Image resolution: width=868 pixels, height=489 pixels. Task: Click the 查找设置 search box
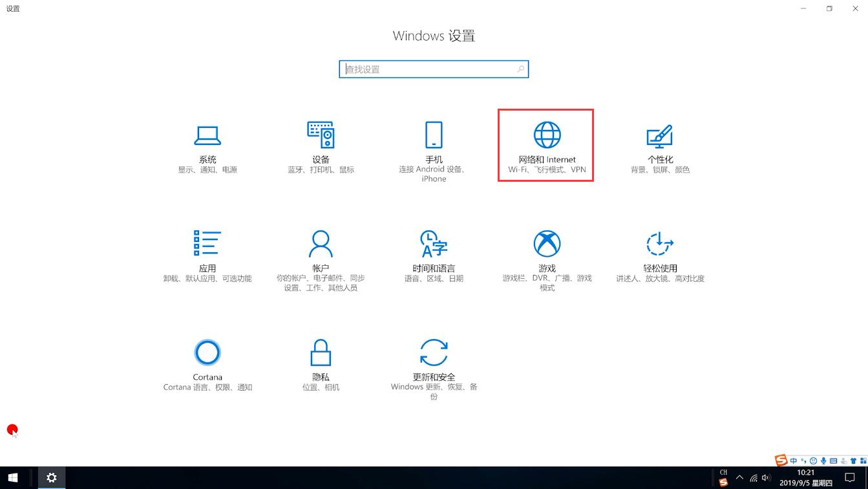(x=434, y=69)
